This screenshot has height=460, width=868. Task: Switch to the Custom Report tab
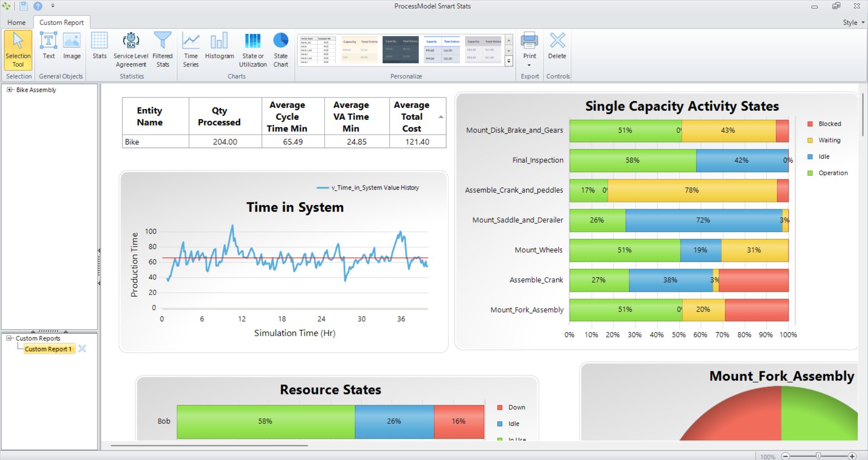tap(61, 23)
